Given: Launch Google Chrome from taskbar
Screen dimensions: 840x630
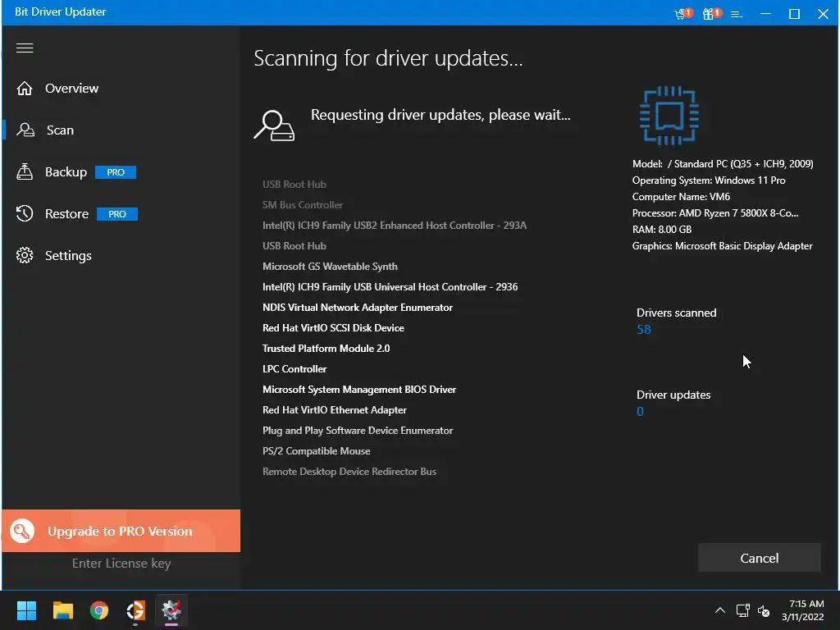Looking at the screenshot, I should pos(99,610).
